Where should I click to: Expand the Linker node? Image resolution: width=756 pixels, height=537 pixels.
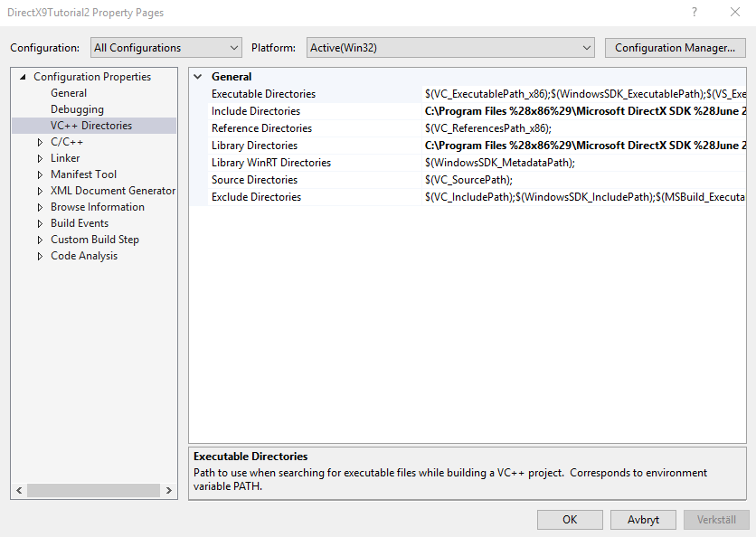(x=40, y=158)
